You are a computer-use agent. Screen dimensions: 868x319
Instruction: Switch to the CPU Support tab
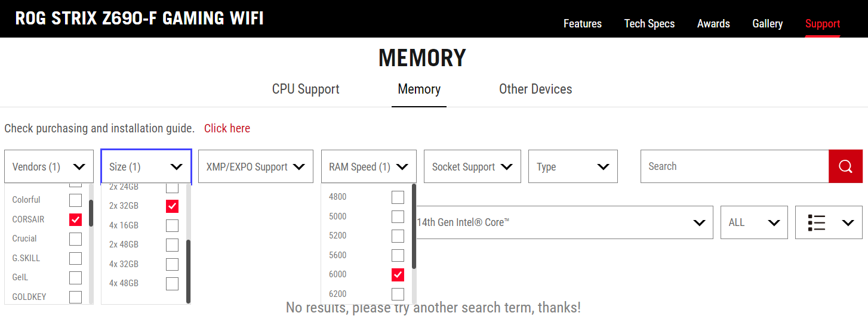(306, 89)
